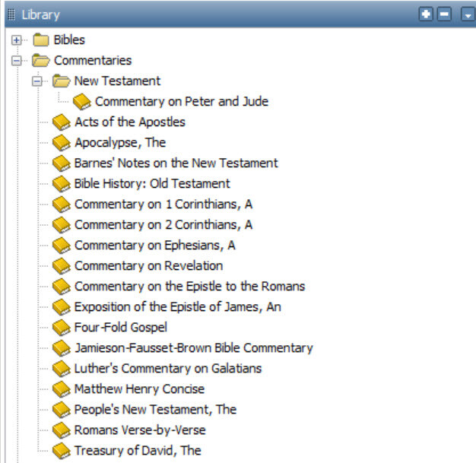Select the Commentaries tree label
The height and width of the screenshot is (463, 476).
[93, 60]
